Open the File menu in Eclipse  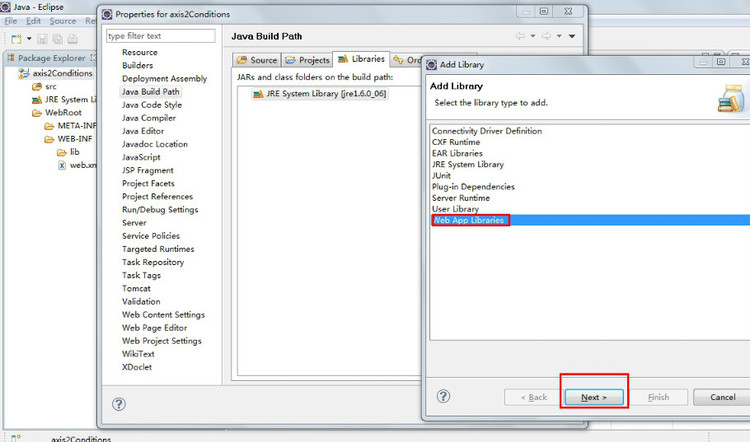[11, 21]
